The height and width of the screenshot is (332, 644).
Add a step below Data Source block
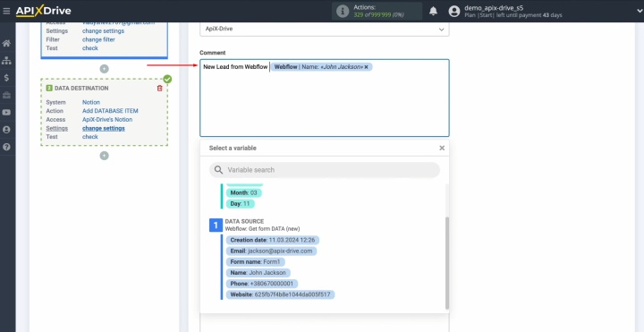105,69
